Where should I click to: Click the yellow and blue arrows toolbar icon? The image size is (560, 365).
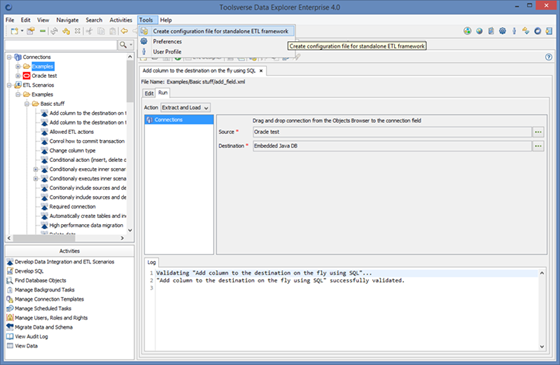tap(525, 31)
